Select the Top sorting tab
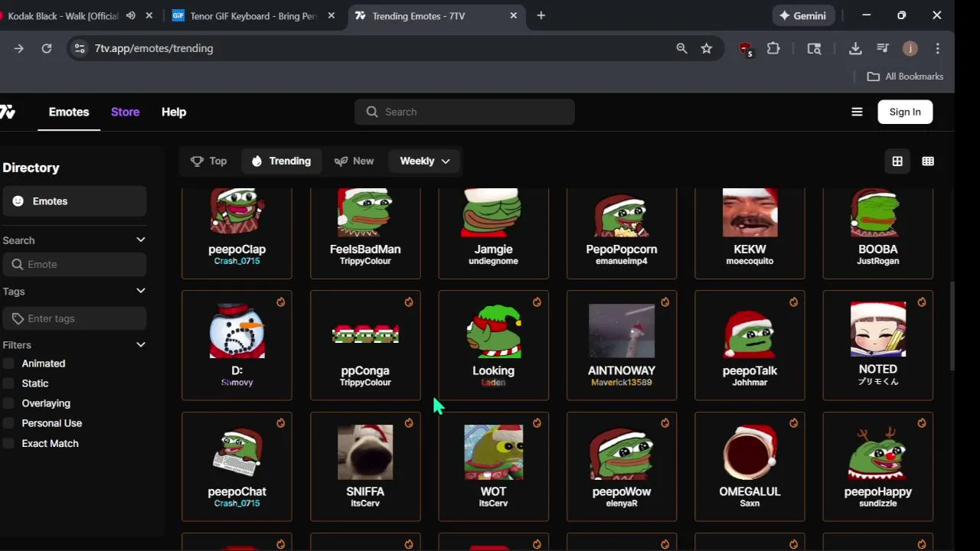This screenshot has height=551, width=980. tap(209, 161)
